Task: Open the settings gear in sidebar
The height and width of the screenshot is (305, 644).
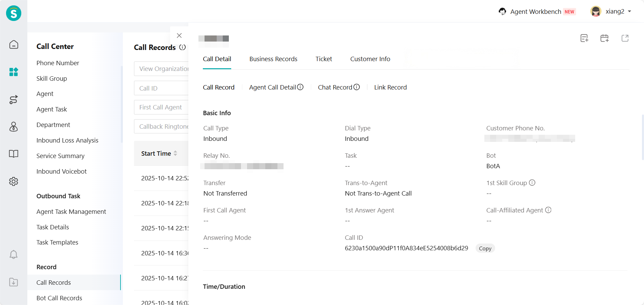Action: [x=14, y=181]
